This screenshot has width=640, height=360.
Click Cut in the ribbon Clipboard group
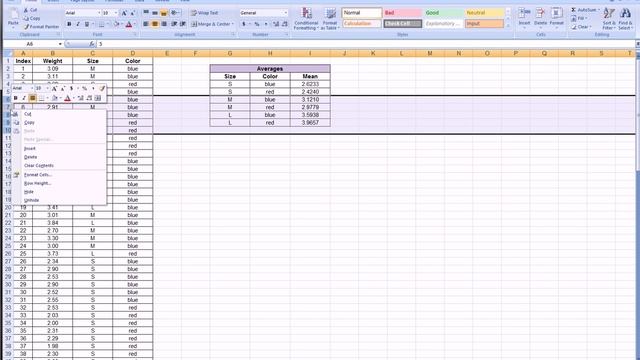click(x=31, y=10)
